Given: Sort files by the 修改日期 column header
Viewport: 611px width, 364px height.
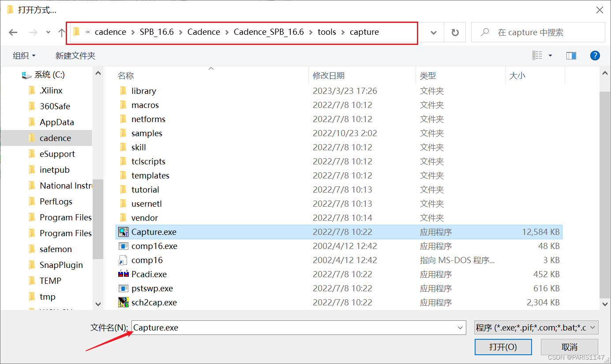Looking at the screenshot, I should click(329, 76).
